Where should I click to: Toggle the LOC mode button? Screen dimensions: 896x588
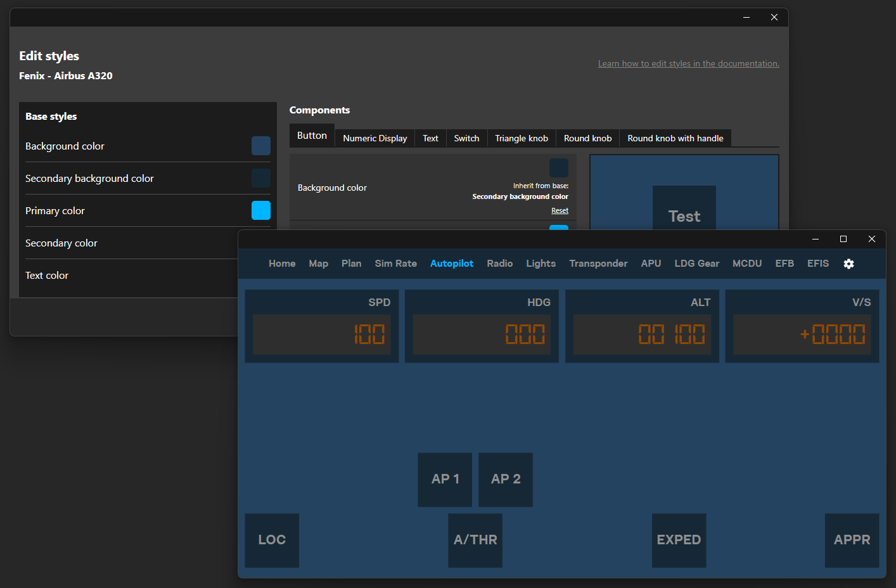272,540
